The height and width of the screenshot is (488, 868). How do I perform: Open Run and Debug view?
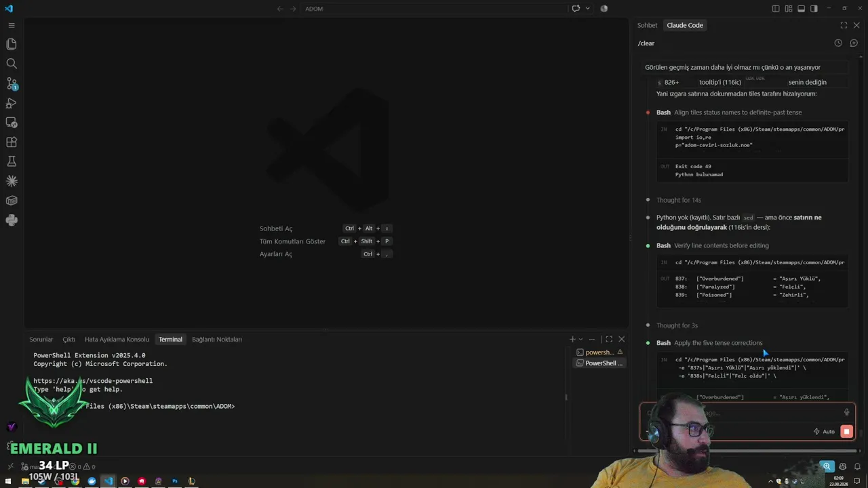[12, 103]
